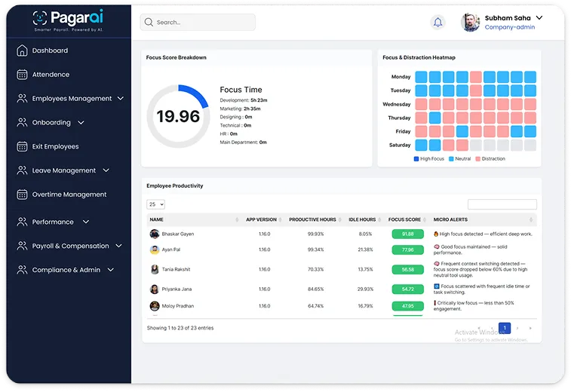Viewport: 571px width, 392px height.
Task: Open Leave Management menu item
Action: point(63,171)
